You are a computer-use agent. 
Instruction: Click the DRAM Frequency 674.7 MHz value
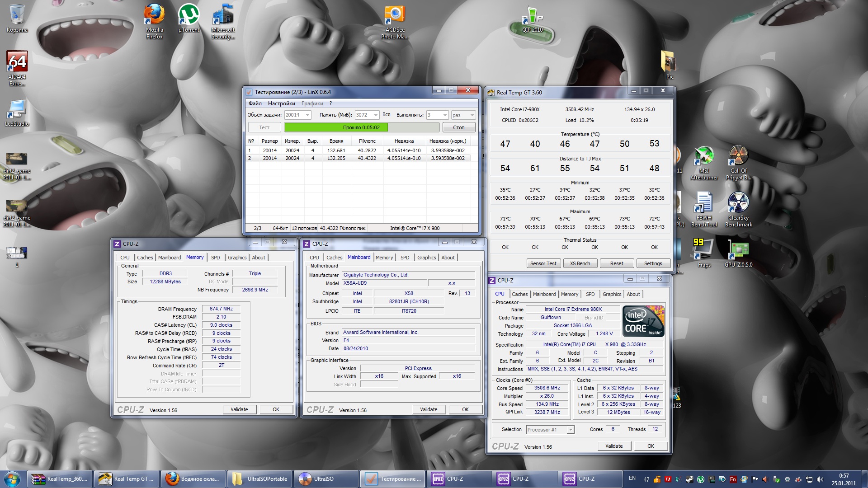tap(222, 309)
